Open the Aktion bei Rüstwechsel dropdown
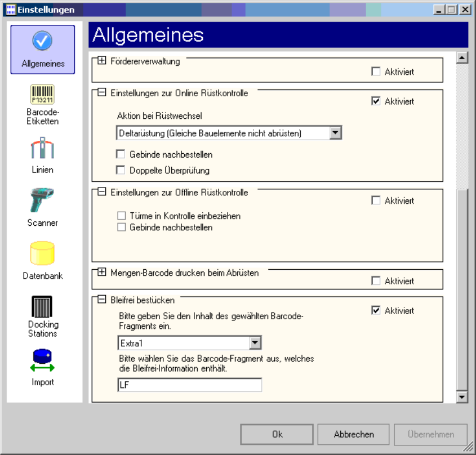This screenshot has height=455, width=476. 335,133
